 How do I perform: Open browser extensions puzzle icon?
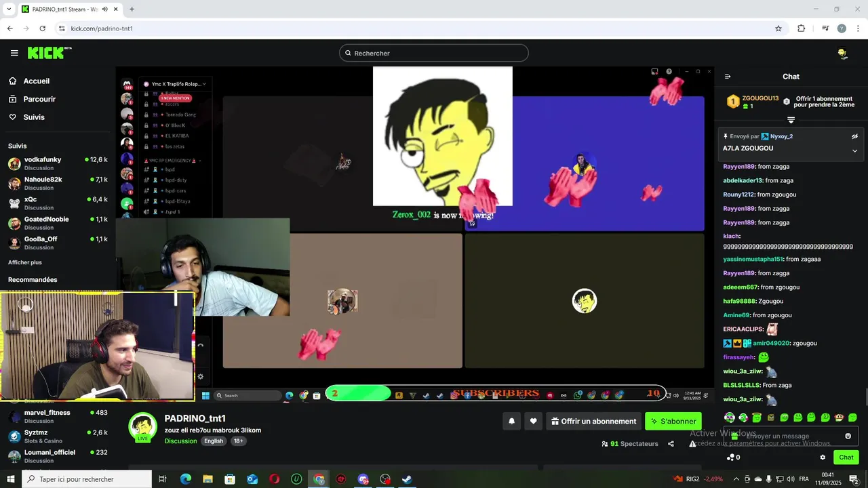[x=802, y=28]
